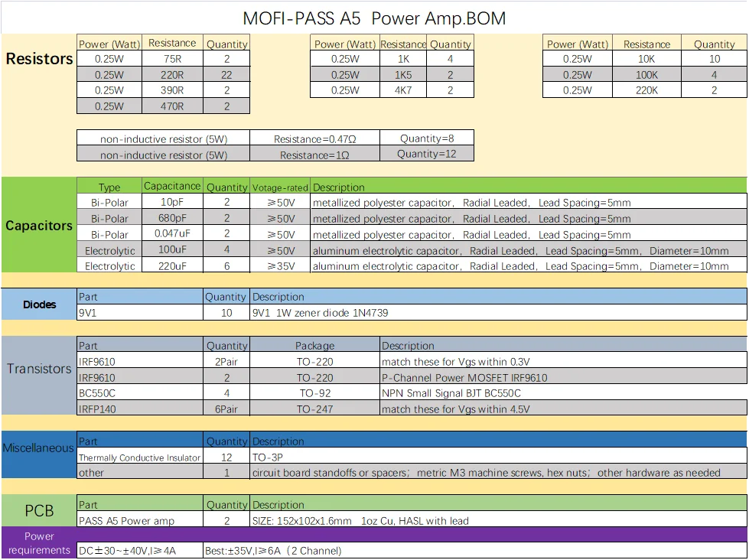This screenshot has height=560, width=749.
Task: Click the '470R' resistance cell
Action: [172, 106]
